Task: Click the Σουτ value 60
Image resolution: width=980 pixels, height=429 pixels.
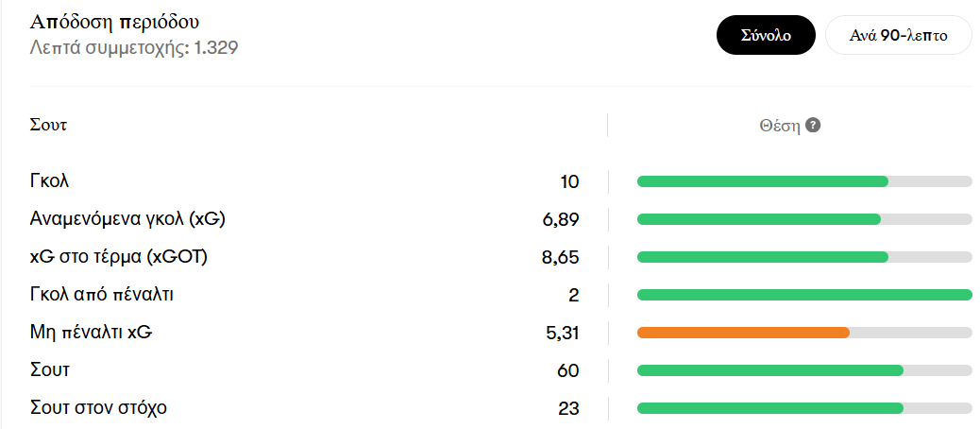Action: (x=568, y=370)
